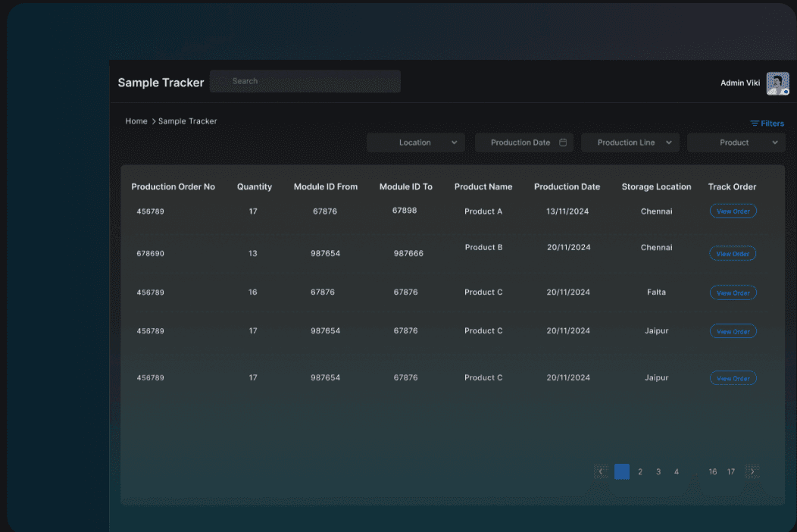Click the Admin Viki profile picture
Image resolution: width=797 pixels, height=532 pixels.
[778, 83]
